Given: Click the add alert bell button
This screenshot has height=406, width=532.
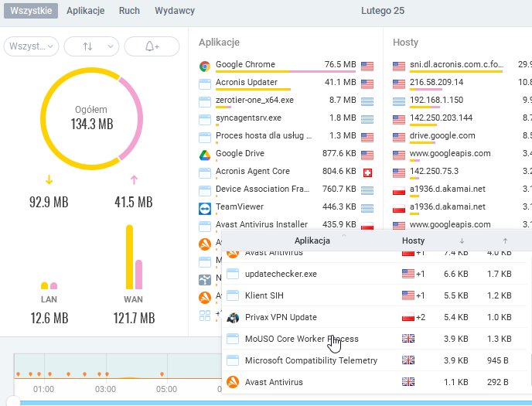Looking at the screenshot, I should (152, 46).
